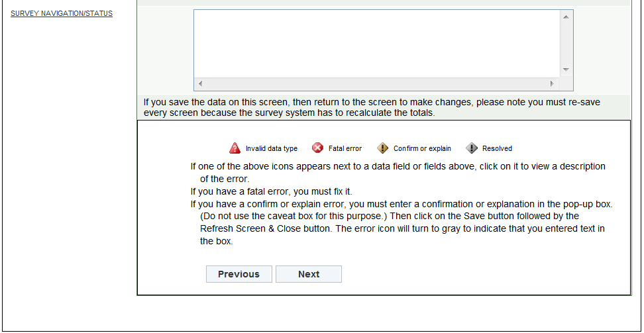644x333 pixels.
Task: Click the "Invalid data type" legend label
Action: pos(272,149)
